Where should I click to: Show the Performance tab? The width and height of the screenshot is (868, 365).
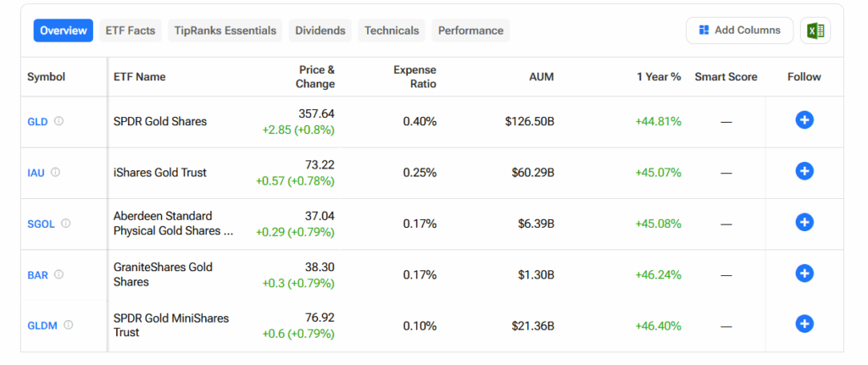click(x=470, y=30)
